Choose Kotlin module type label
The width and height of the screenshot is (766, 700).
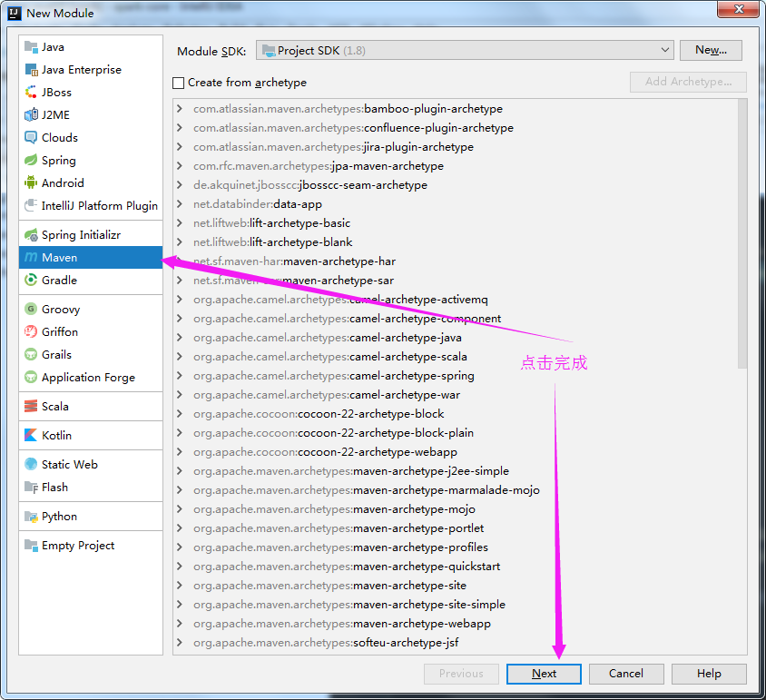56,435
